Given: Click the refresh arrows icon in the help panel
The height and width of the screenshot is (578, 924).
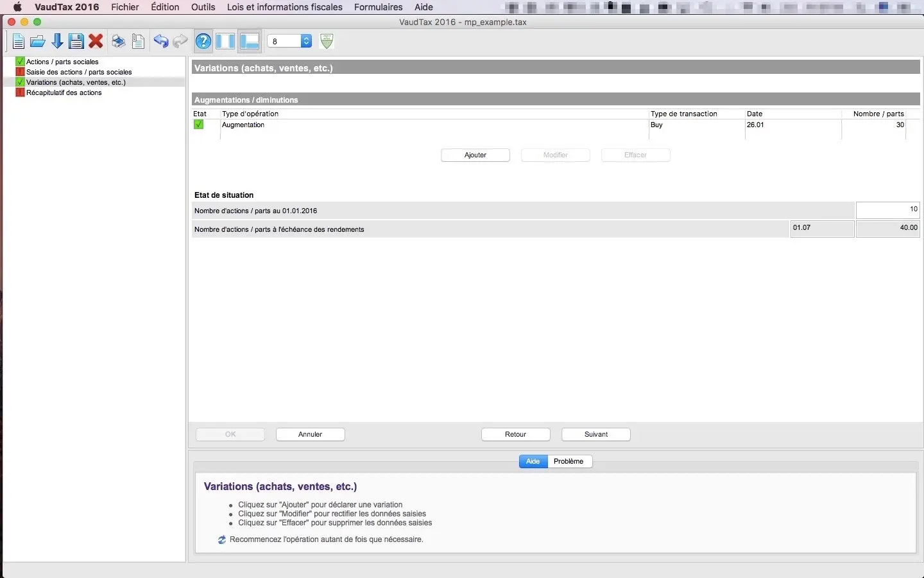Looking at the screenshot, I should tap(221, 539).
